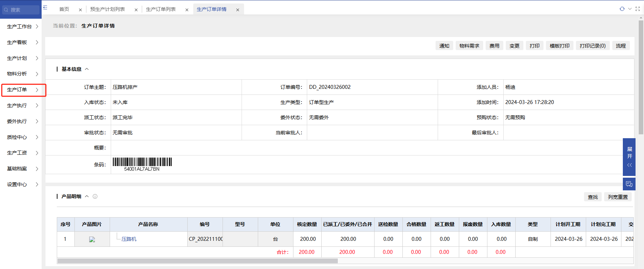Expand 生产工作台 sidebar menu
The width and height of the screenshot is (644, 269).
point(21,26)
